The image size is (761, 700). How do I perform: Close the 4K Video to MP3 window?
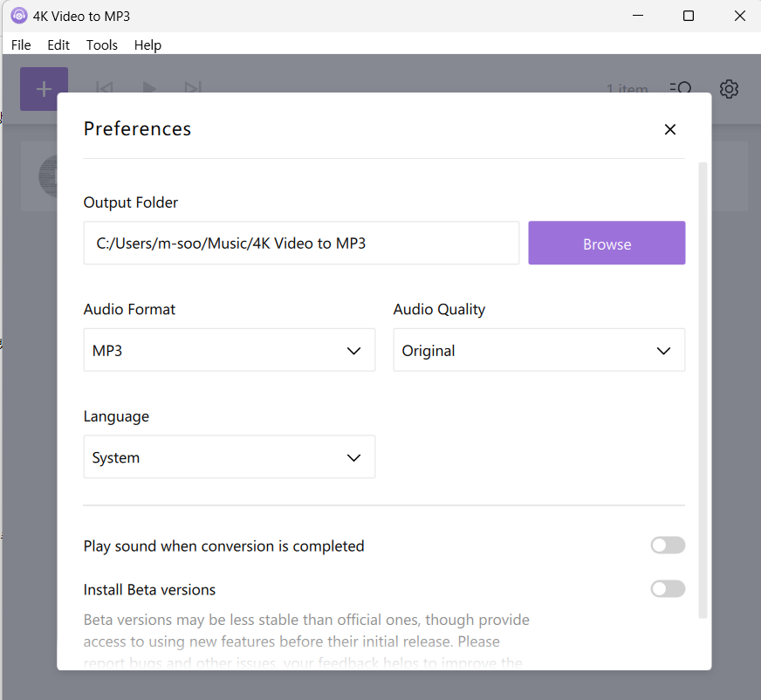tap(740, 16)
